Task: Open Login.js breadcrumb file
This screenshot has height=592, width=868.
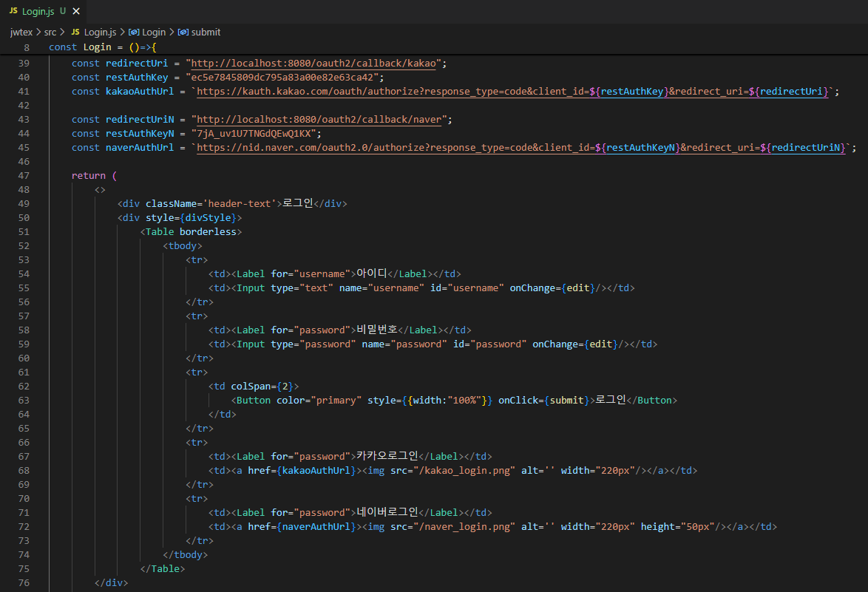Action: [101, 32]
